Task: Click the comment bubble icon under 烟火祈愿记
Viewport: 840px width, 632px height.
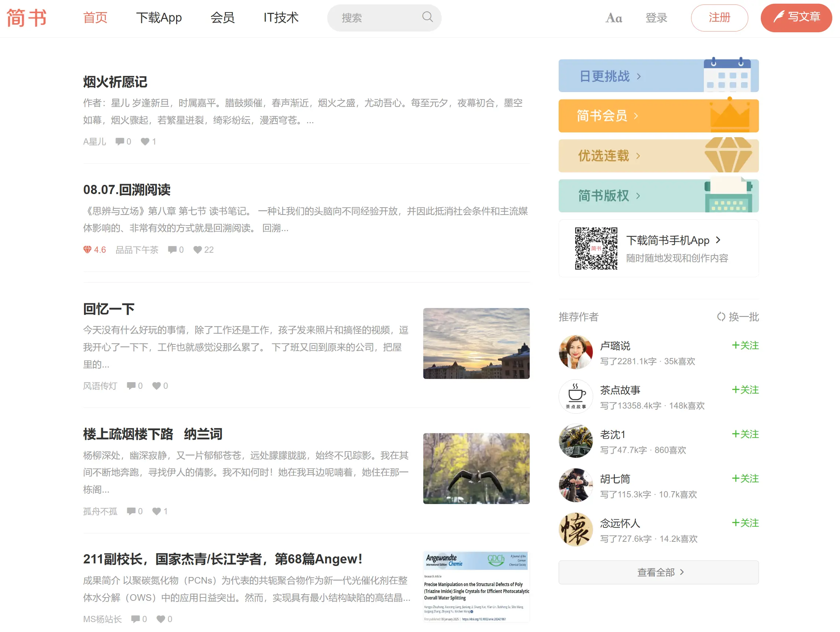Action: [x=120, y=141]
